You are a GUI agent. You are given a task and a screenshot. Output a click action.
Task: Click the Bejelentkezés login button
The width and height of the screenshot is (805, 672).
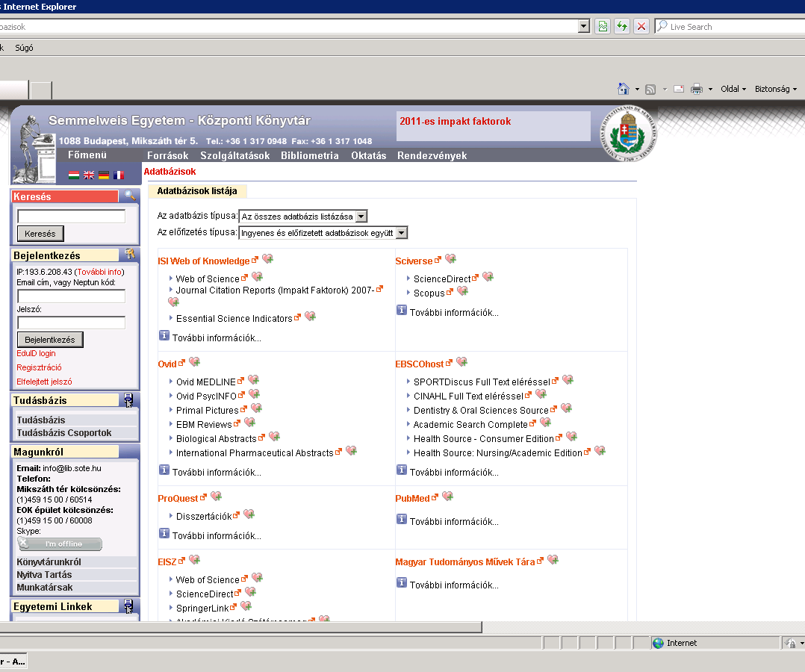(50, 340)
